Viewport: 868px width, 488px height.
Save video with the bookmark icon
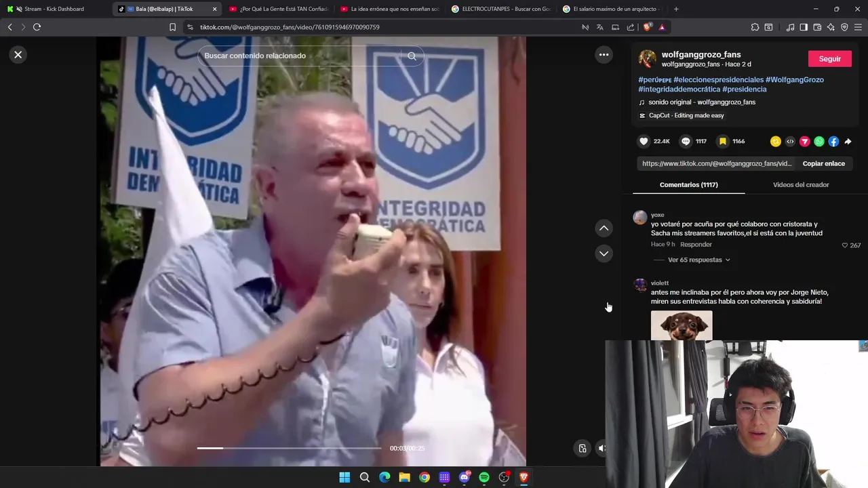pos(723,142)
